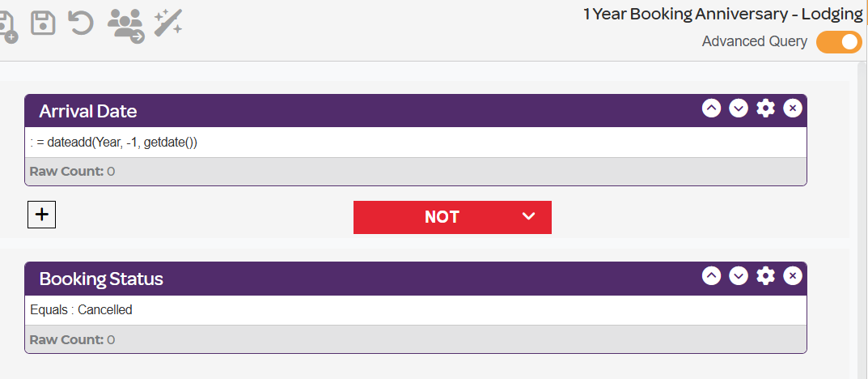Toggle the Advanced Query switch
The height and width of the screenshot is (379, 868).
(839, 42)
